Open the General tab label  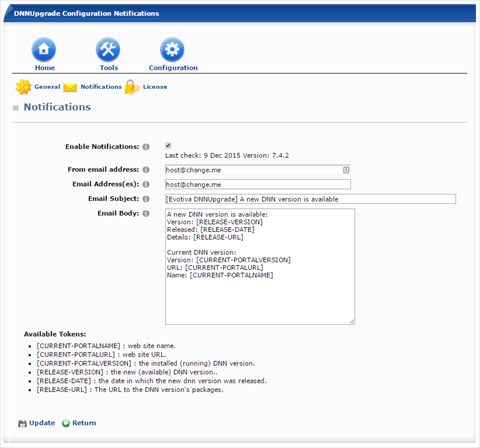click(x=47, y=87)
